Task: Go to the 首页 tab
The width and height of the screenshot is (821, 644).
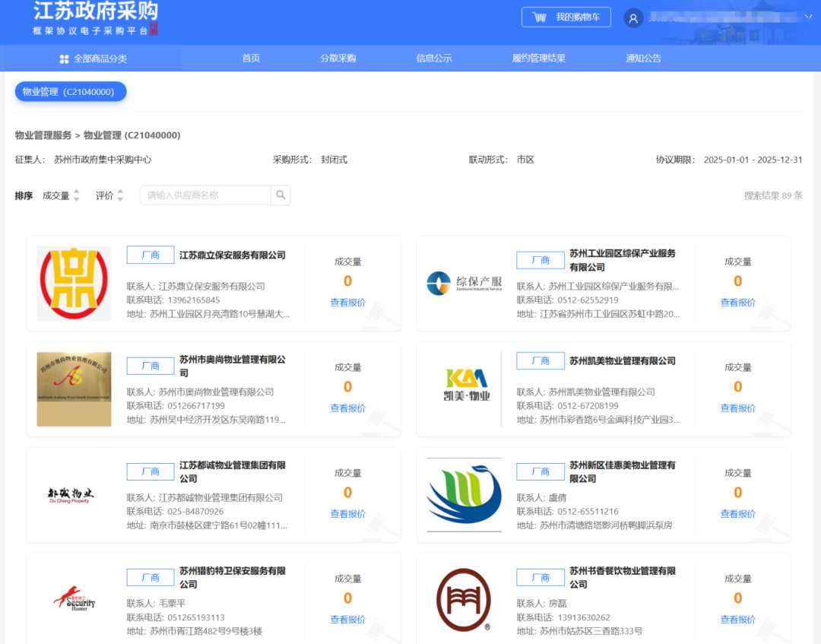Action: [x=252, y=58]
